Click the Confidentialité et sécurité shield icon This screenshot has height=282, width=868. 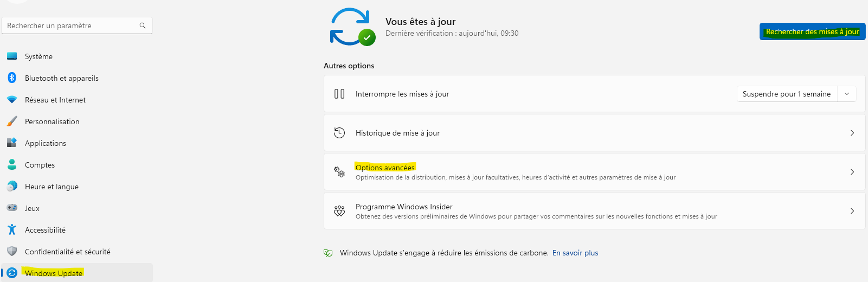pos(12,252)
